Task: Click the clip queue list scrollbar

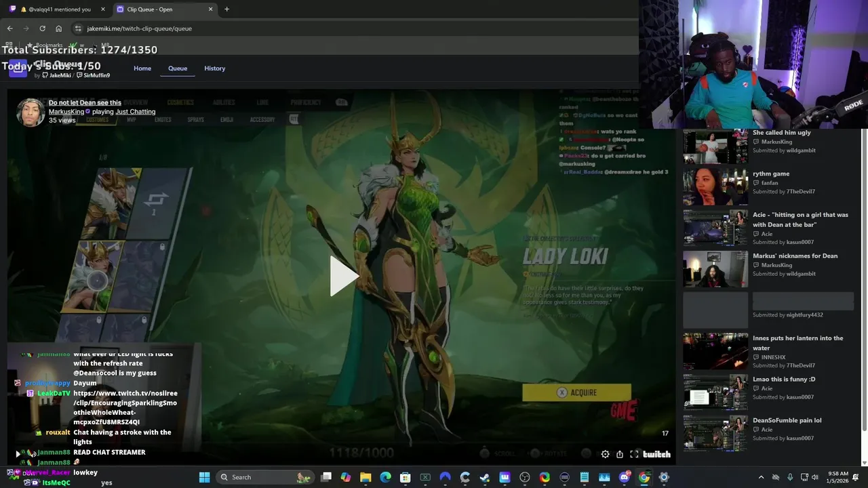Action: pyautogui.click(x=864, y=278)
